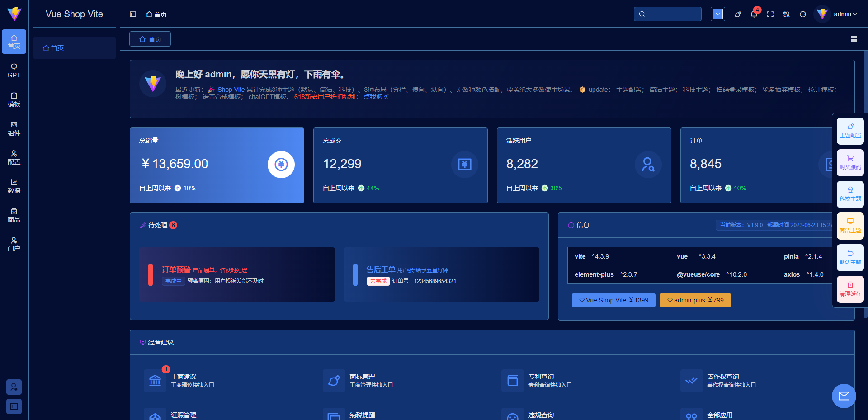Click the admin-plus ¥799 button
868x420 pixels.
[x=695, y=300]
